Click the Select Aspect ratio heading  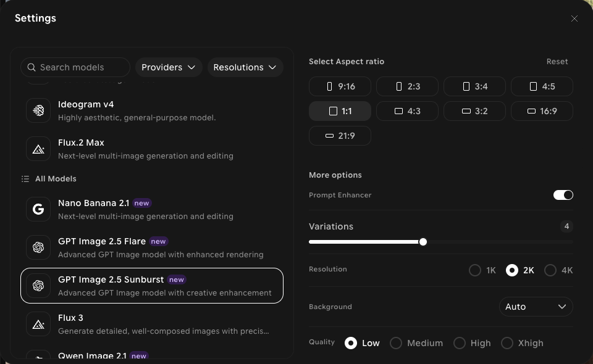(347, 62)
